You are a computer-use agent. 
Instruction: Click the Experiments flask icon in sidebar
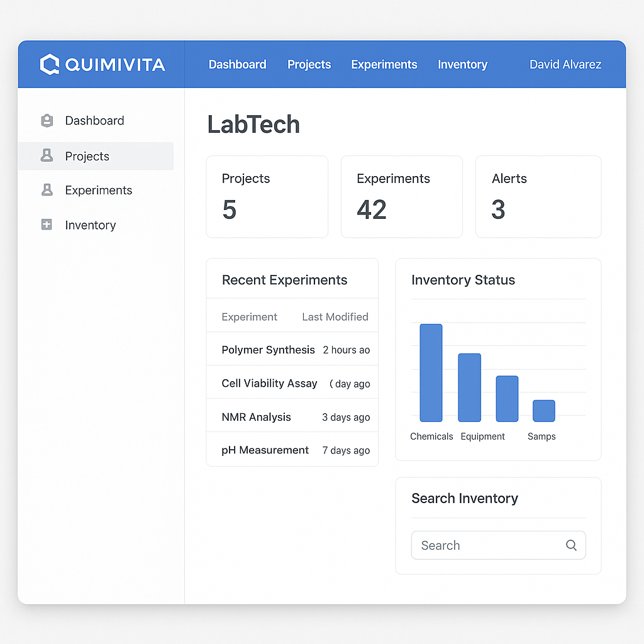[x=47, y=190]
